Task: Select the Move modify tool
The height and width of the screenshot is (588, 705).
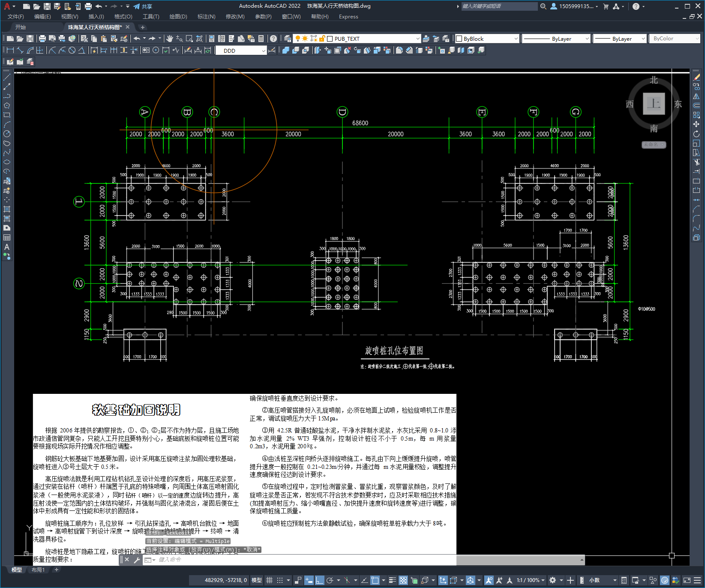Action: pos(696,124)
